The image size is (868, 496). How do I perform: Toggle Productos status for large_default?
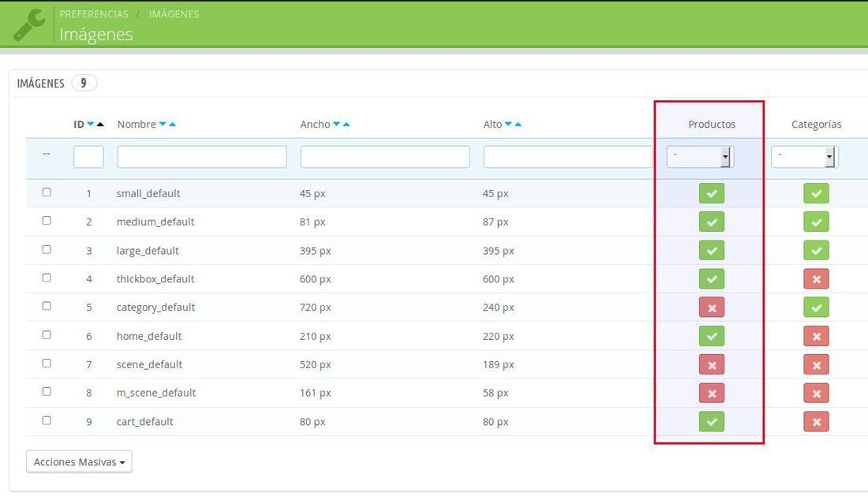point(711,251)
